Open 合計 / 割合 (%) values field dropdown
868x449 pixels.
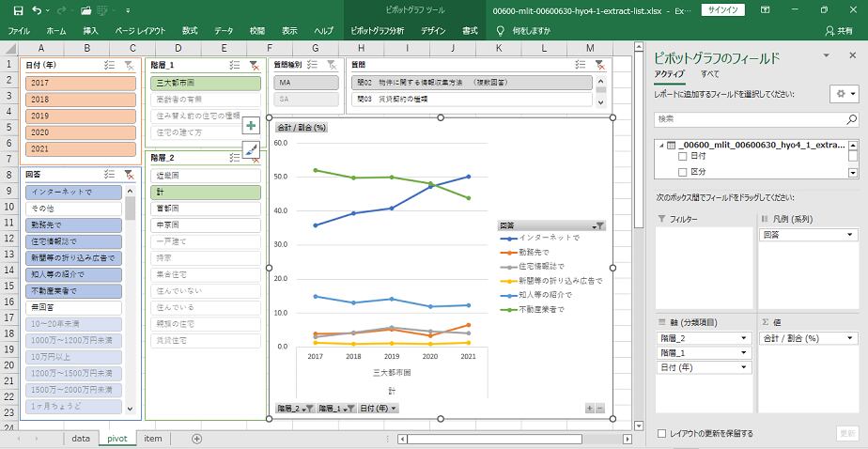(849, 338)
